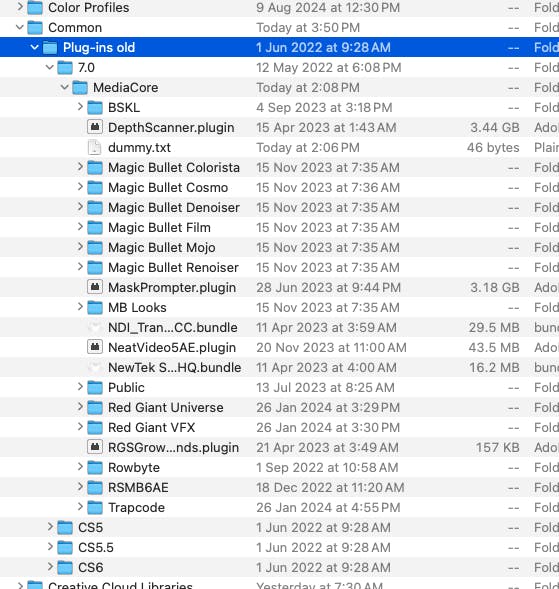
Task: Click the MaskPrompter.plugin file icon
Action: click(95, 287)
